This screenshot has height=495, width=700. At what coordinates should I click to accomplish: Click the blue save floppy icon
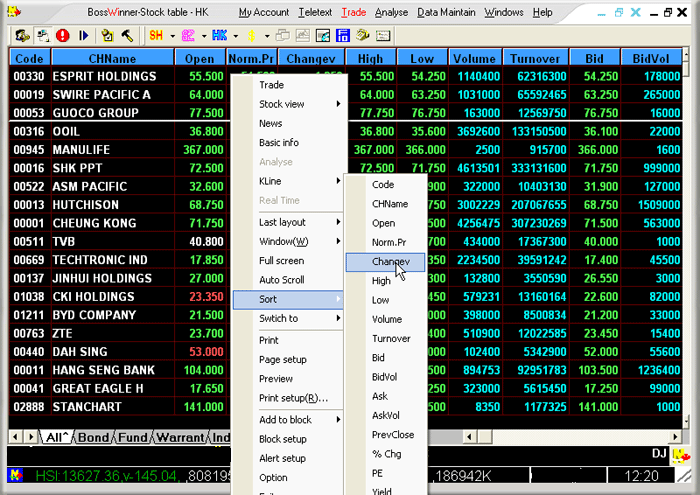[342, 35]
